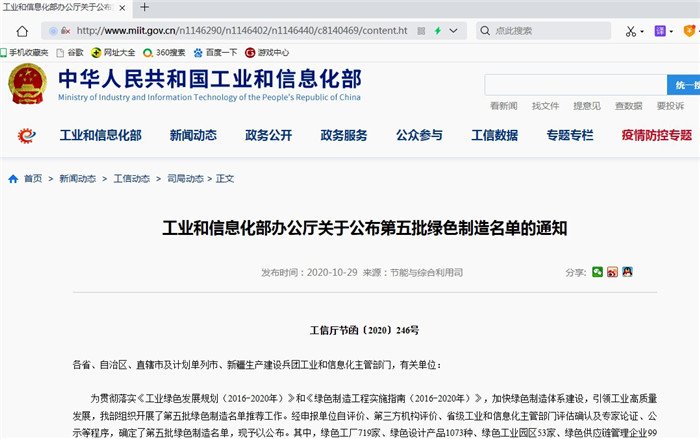Click the national emblem logo
This screenshot has height=439, width=700.
[x=27, y=86]
